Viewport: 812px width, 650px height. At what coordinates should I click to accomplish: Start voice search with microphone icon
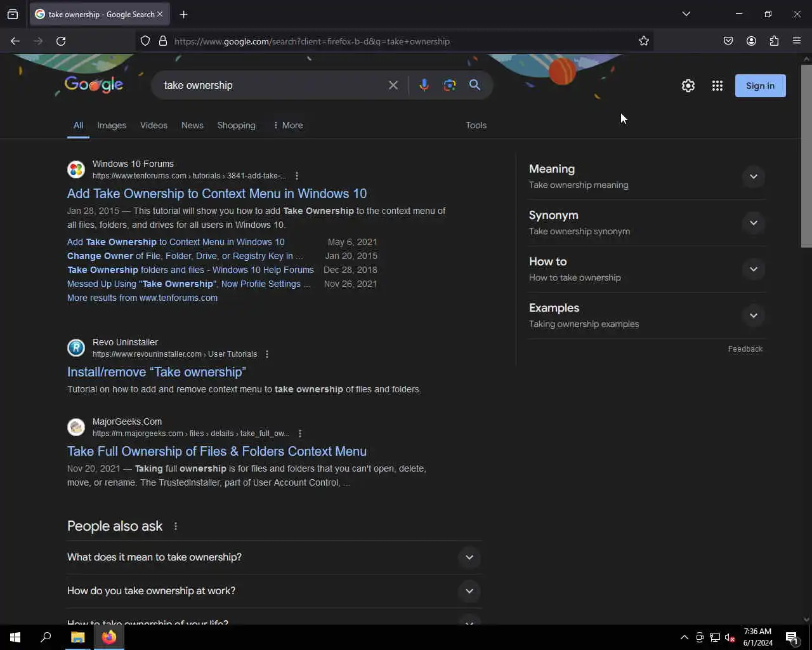424,85
